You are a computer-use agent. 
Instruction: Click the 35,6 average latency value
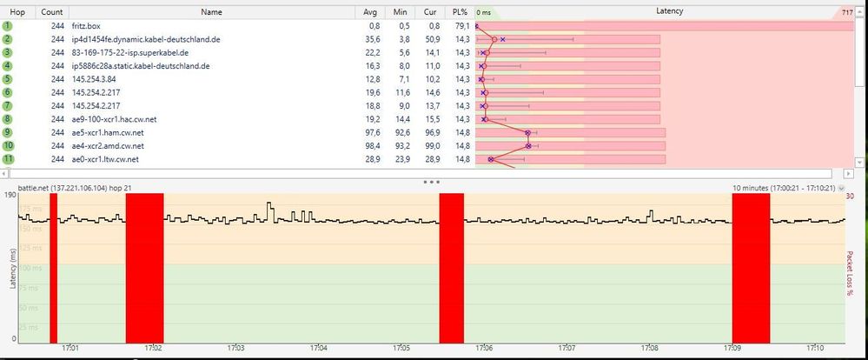click(x=372, y=39)
